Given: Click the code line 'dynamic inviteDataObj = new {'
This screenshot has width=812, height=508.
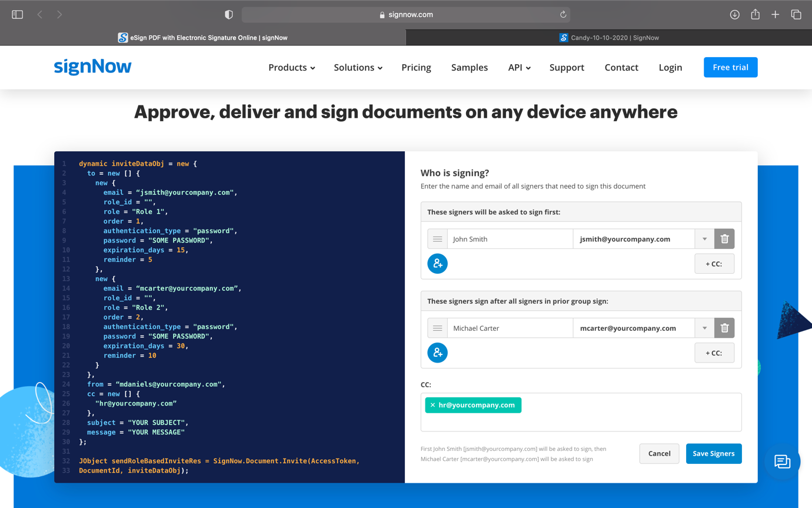Looking at the screenshot, I should coord(138,164).
